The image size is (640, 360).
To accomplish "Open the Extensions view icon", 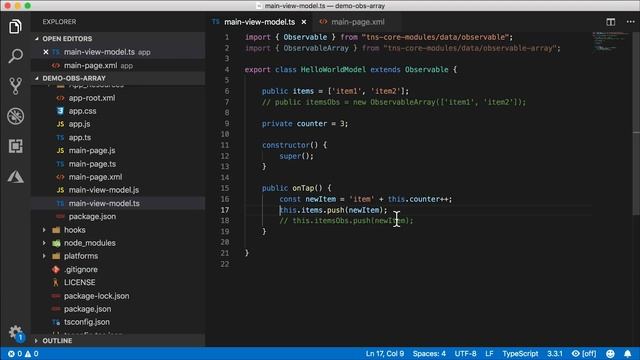I will 15,146.
